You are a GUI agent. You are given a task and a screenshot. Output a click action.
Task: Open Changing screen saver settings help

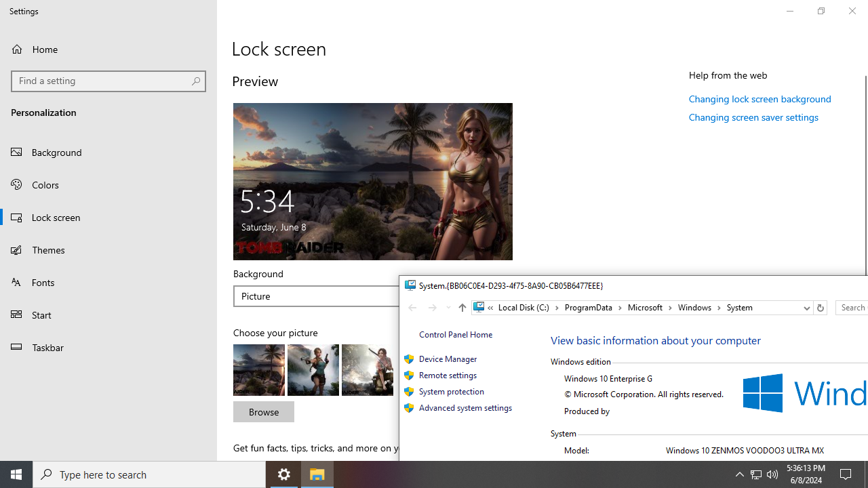(753, 117)
